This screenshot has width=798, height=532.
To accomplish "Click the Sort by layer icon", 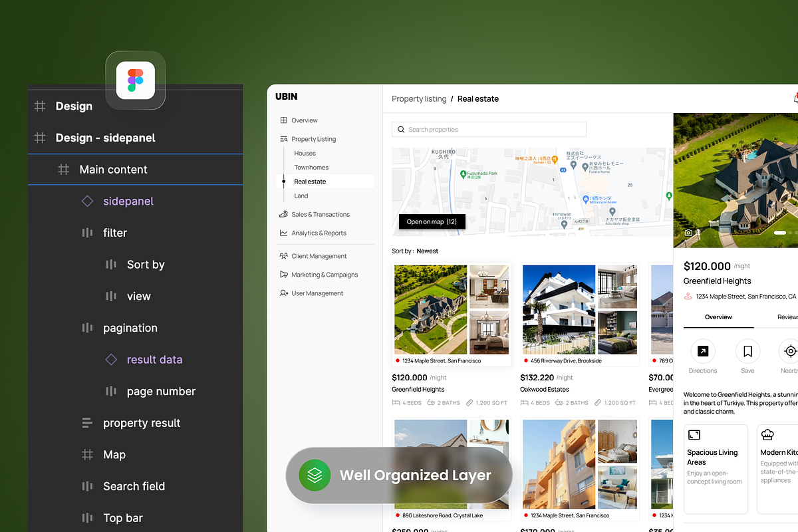I will pos(111,265).
